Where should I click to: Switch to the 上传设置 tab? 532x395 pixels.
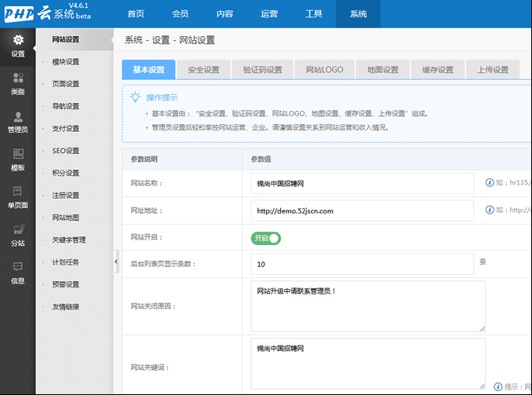(493, 70)
